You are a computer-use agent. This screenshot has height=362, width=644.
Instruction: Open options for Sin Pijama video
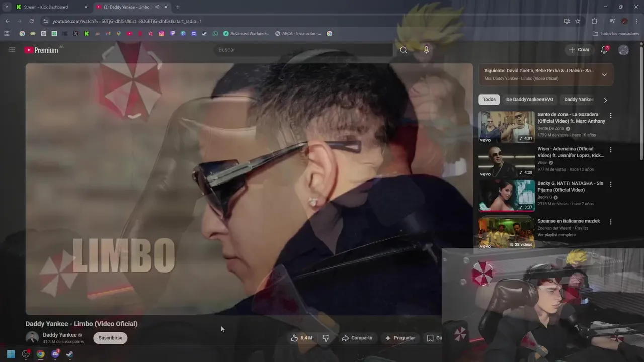(611, 184)
